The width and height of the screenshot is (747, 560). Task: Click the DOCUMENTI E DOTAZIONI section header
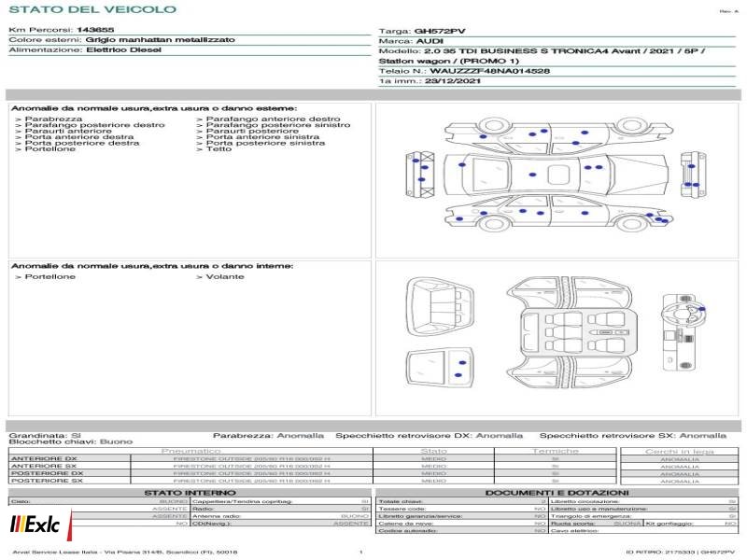[x=557, y=493]
